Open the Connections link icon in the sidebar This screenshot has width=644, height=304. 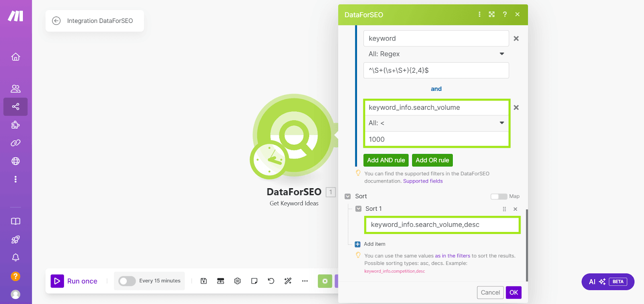click(x=16, y=143)
